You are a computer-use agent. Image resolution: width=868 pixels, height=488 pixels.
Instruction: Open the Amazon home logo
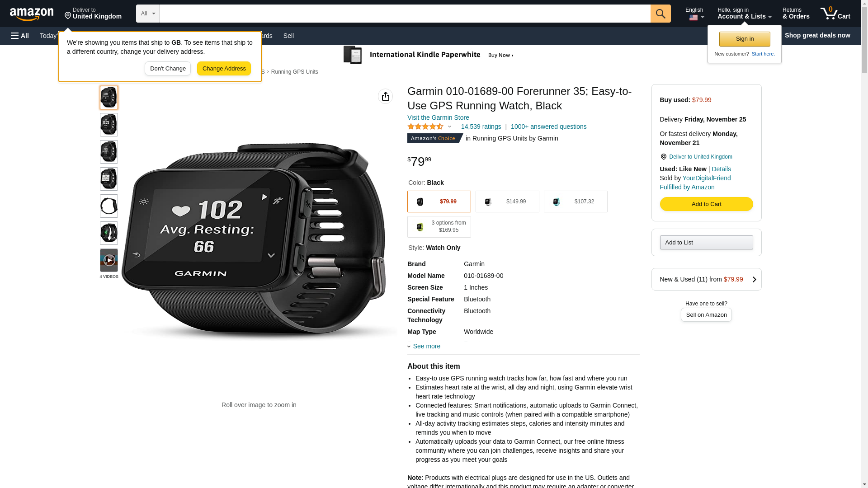[32, 14]
